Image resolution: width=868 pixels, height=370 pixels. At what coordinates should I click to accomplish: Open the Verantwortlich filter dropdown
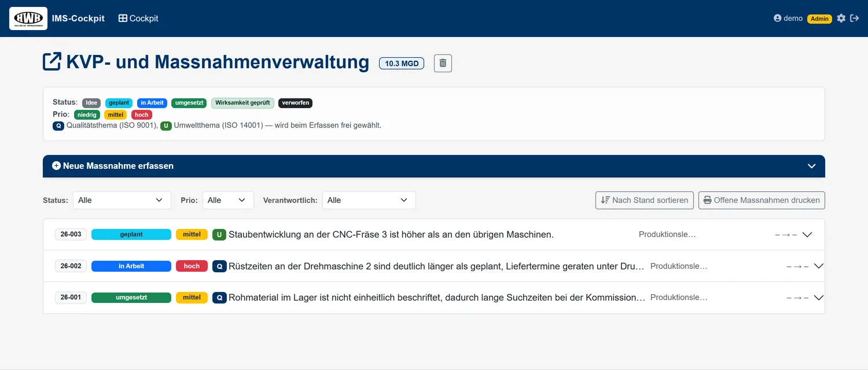[x=369, y=200]
